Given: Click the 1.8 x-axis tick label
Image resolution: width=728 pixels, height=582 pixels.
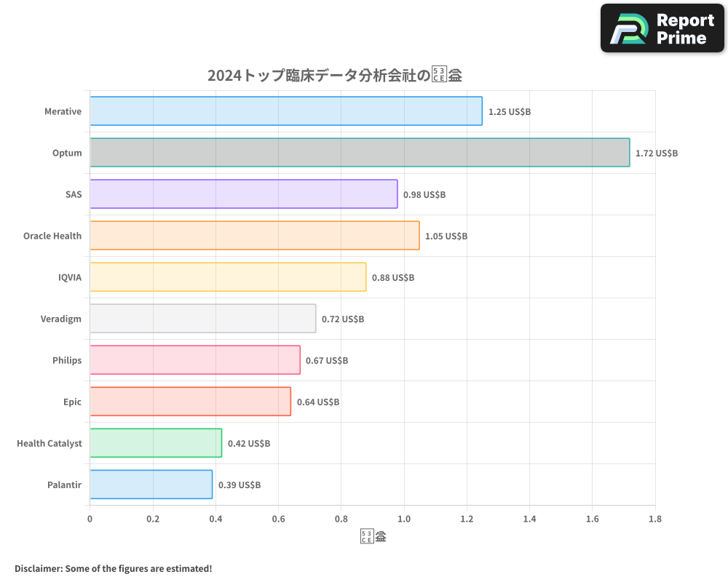Looking at the screenshot, I should (654, 519).
